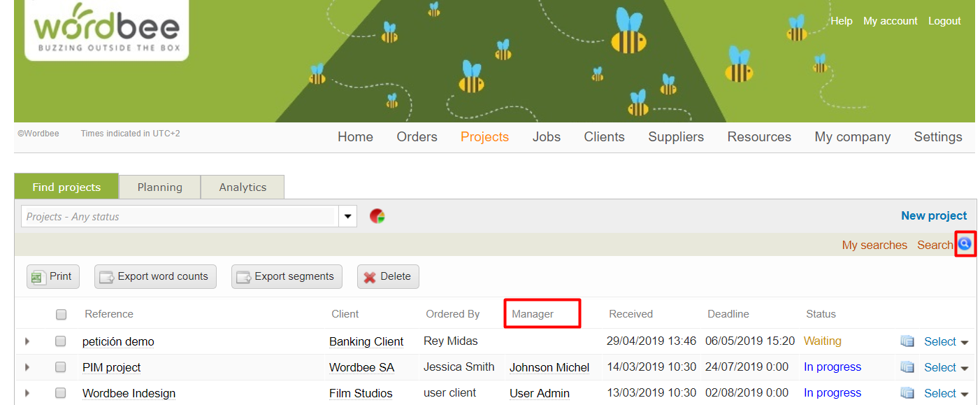Sort by the Deadline column header
The height and width of the screenshot is (405, 980).
(x=728, y=314)
